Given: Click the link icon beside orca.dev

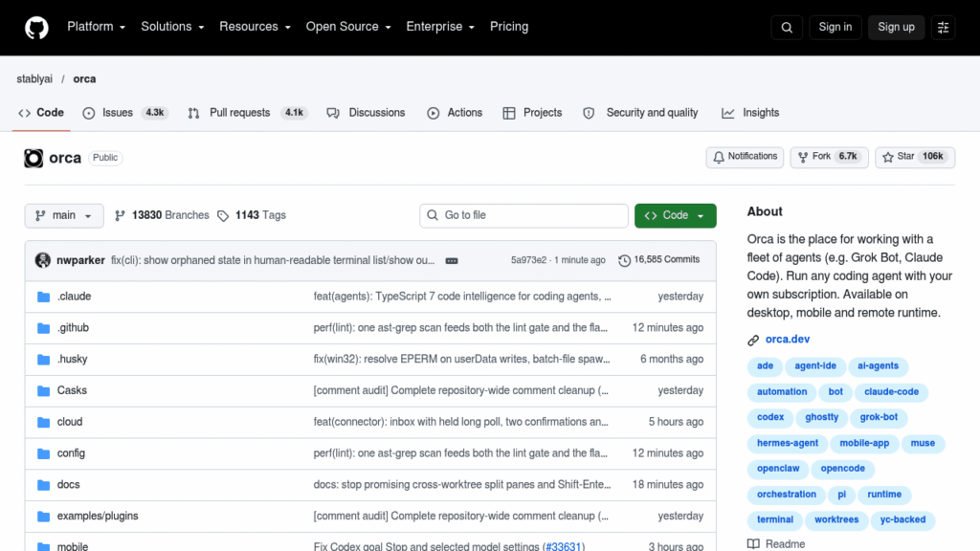Looking at the screenshot, I should pyautogui.click(x=753, y=340).
